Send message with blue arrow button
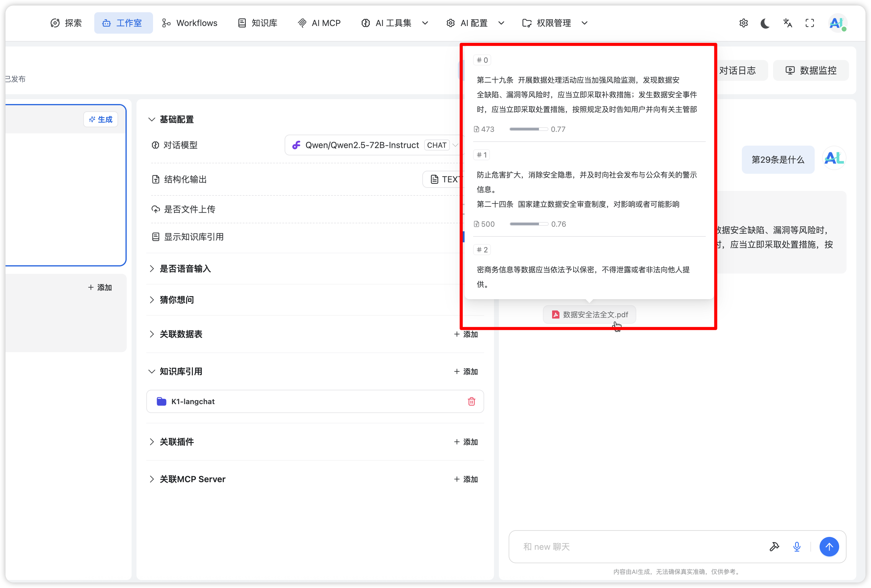Viewport: 871px width, 588px height. 829,547
